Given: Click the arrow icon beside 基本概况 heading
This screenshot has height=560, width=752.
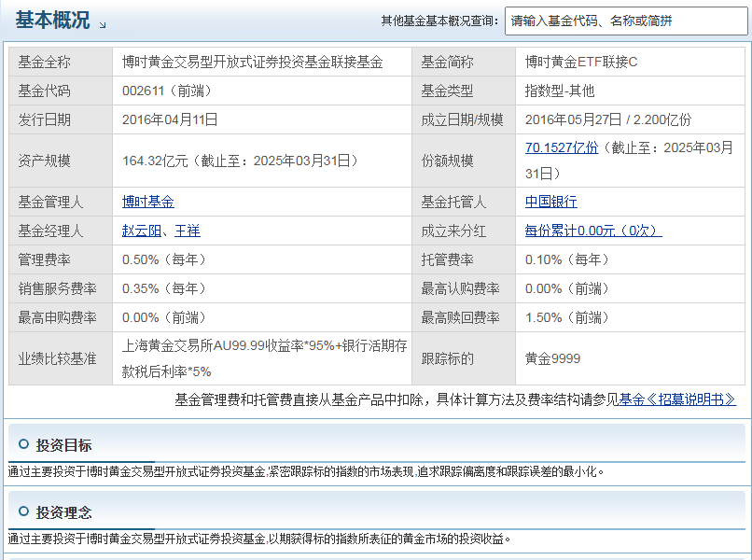Looking at the screenshot, I should pyautogui.click(x=103, y=25).
